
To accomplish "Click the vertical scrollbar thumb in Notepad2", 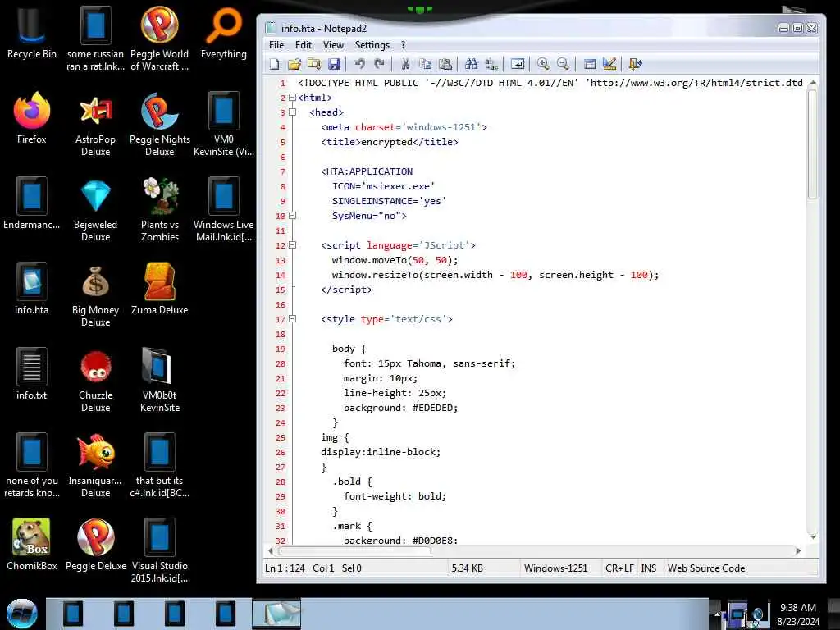I will coord(813,144).
